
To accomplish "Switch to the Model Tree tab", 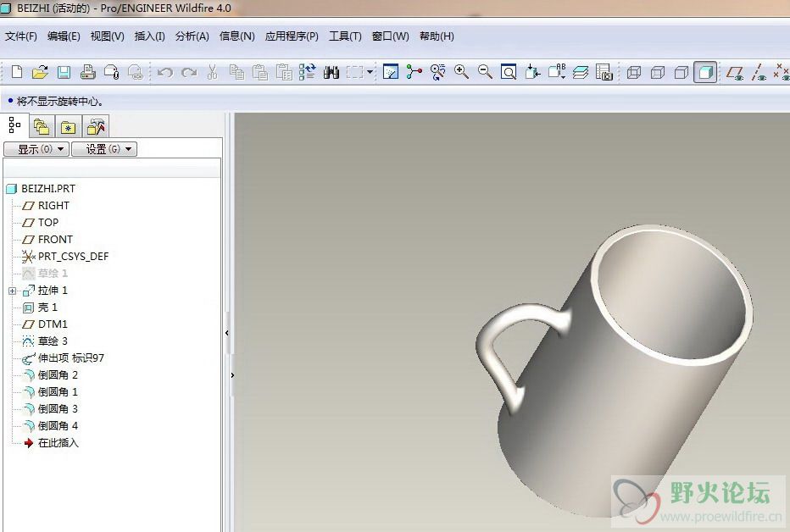I will [x=14, y=125].
